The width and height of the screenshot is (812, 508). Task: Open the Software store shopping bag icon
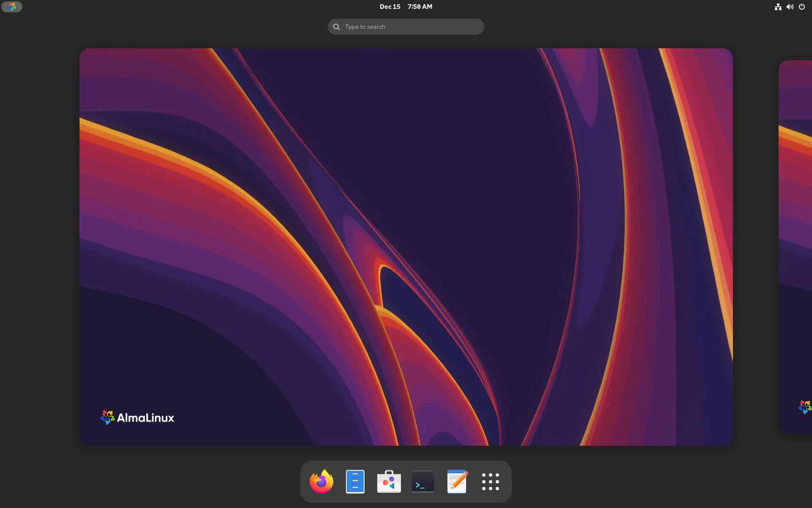(389, 482)
